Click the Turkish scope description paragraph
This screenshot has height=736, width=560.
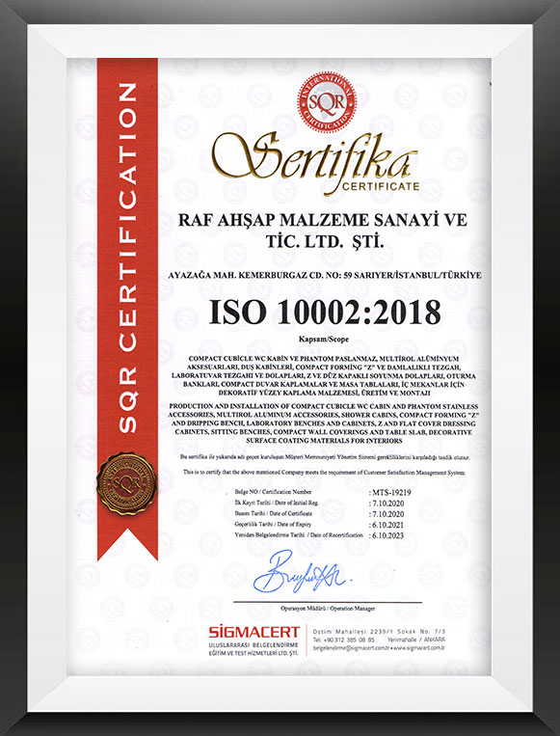[x=324, y=375]
